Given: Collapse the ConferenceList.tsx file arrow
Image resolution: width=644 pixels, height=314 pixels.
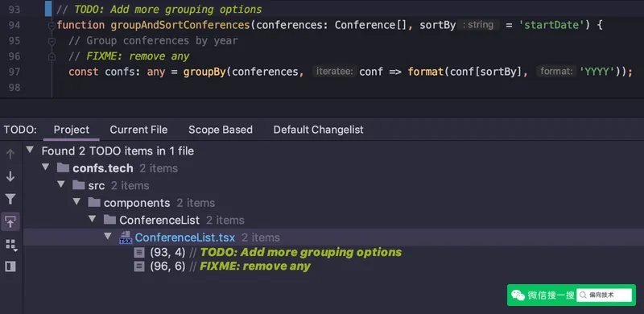Looking at the screenshot, I should pos(108,236).
